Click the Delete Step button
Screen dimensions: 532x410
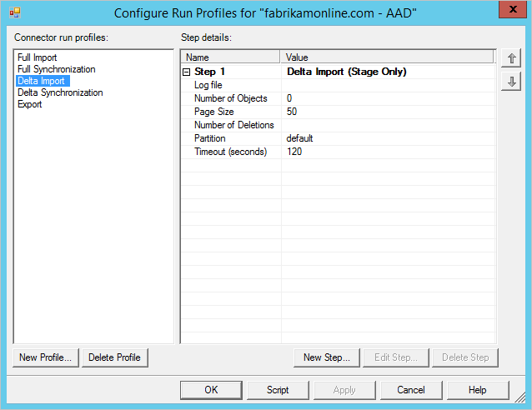tap(465, 357)
